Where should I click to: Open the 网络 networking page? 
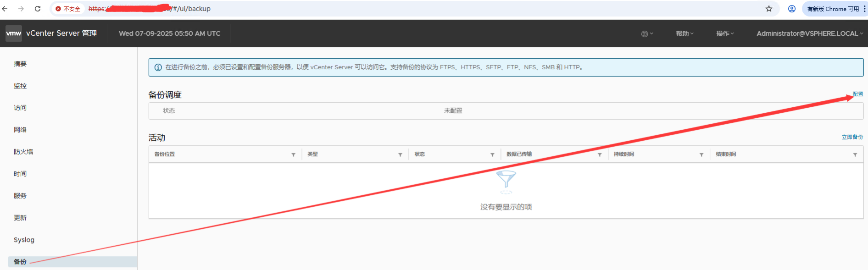(20, 130)
